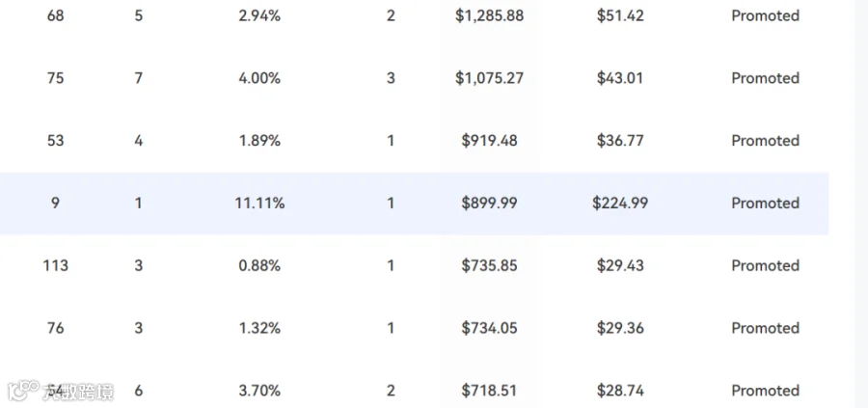Select the $36.77 value
The image size is (868, 408).
pos(620,141)
